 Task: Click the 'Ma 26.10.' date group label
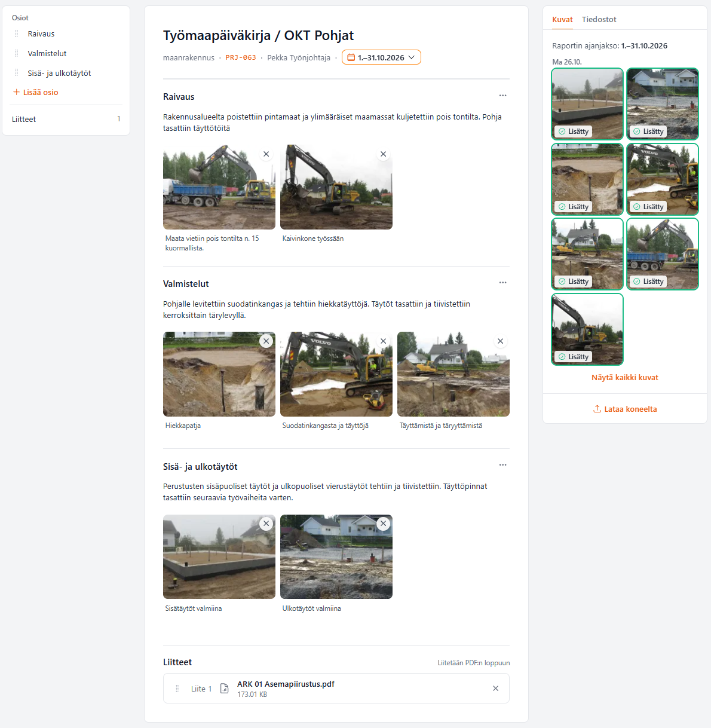[x=567, y=62]
